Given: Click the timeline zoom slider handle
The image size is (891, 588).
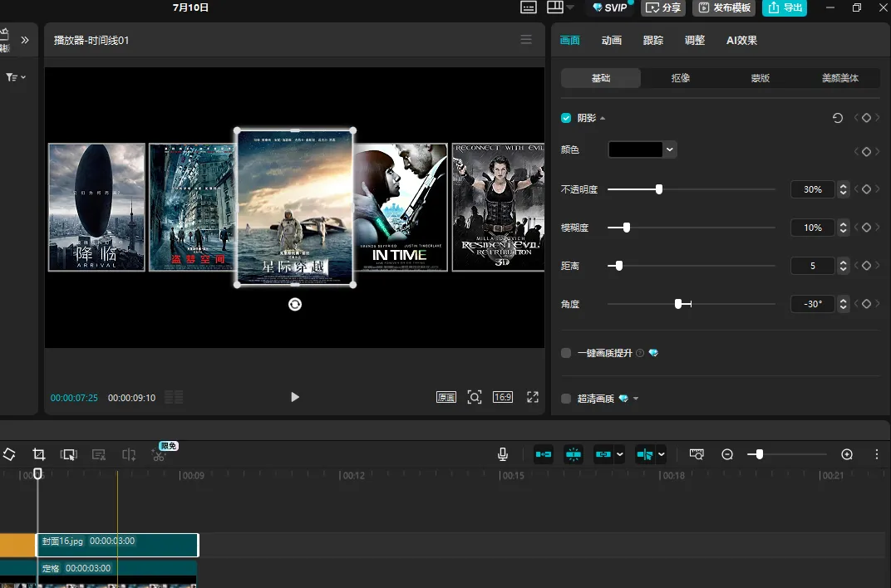Looking at the screenshot, I should point(759,454).
